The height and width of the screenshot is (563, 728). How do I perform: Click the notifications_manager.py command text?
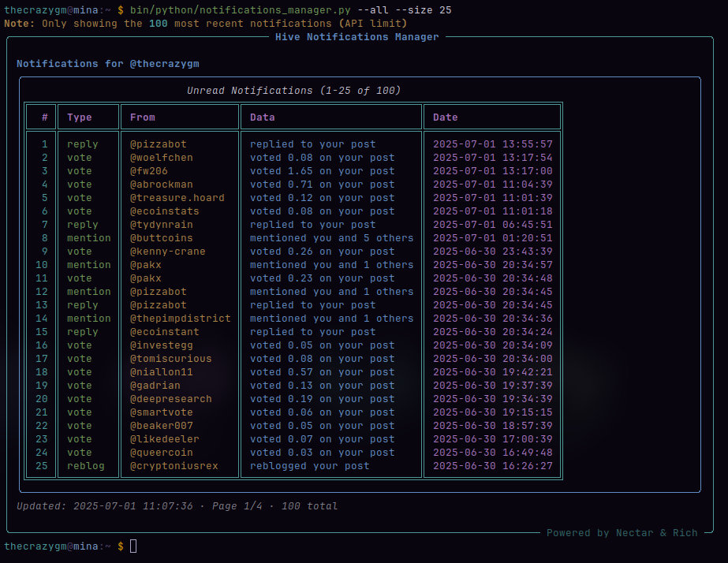click(x=240, y=10)
